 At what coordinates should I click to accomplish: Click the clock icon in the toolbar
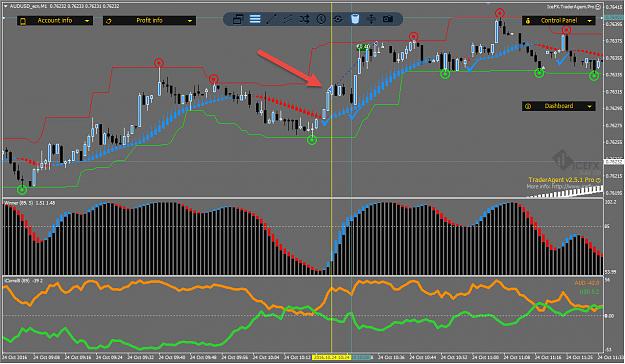click(x=321, y=19)
